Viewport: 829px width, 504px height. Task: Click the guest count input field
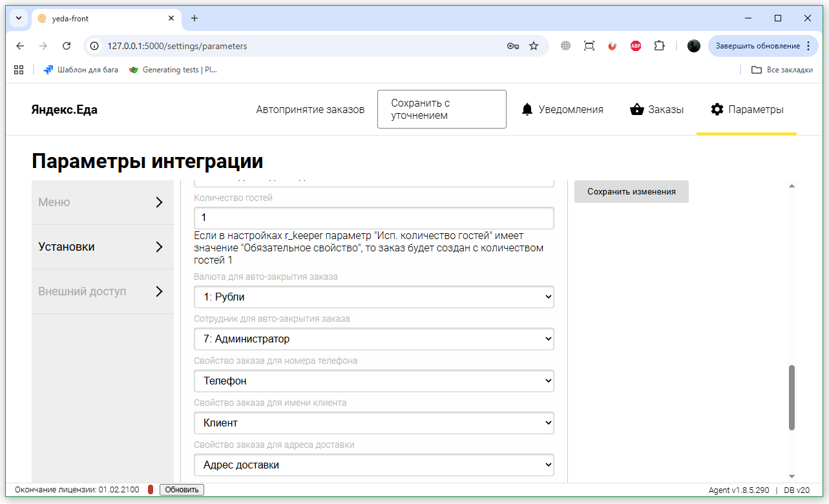373,218
